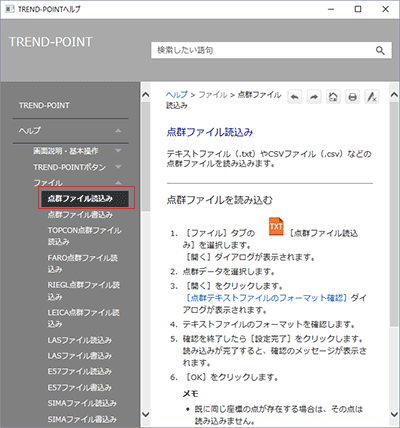The width and height of the screenshot is (400, 428).
Task: Click the TREND-POINT header logo text
Action: [x=51, y=42]
